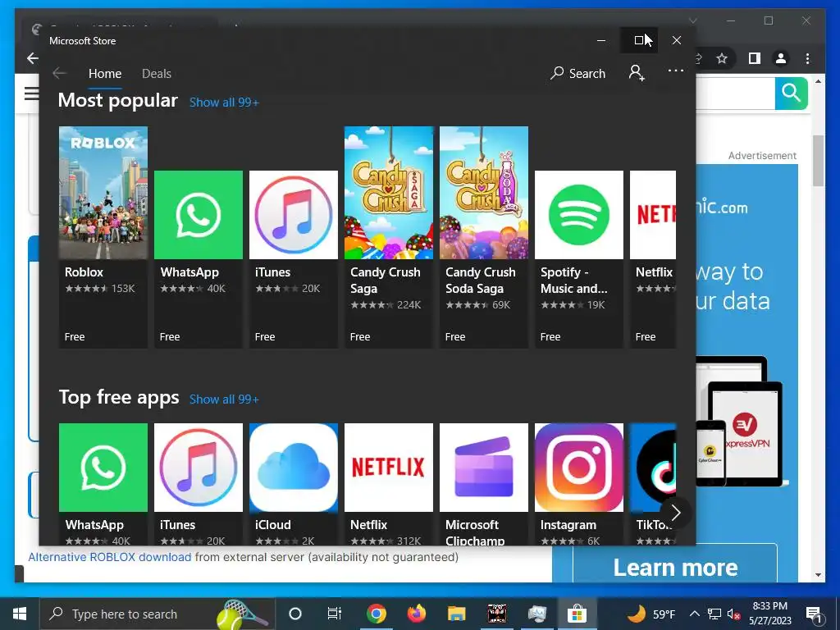Click the Type here to search box

[157, 614]
